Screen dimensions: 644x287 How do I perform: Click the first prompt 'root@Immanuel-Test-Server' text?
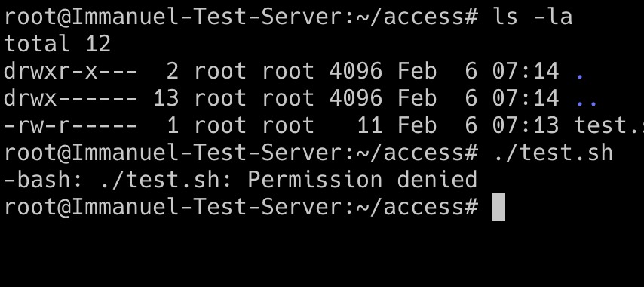point(173,17)
